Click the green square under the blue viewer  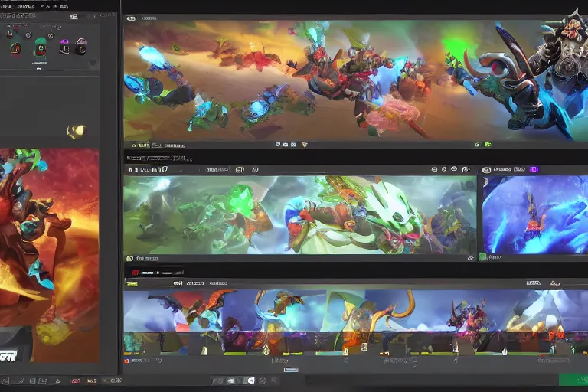482,257
